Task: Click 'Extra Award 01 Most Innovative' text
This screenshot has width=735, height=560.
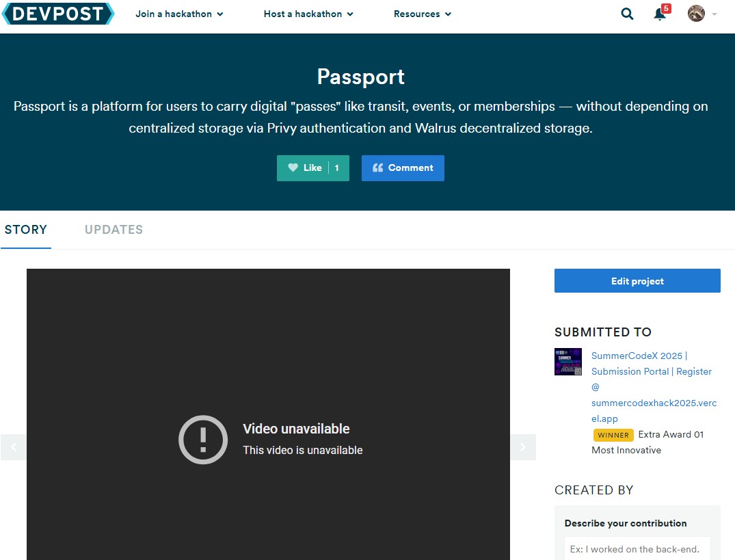Action: tap(647, 442)
